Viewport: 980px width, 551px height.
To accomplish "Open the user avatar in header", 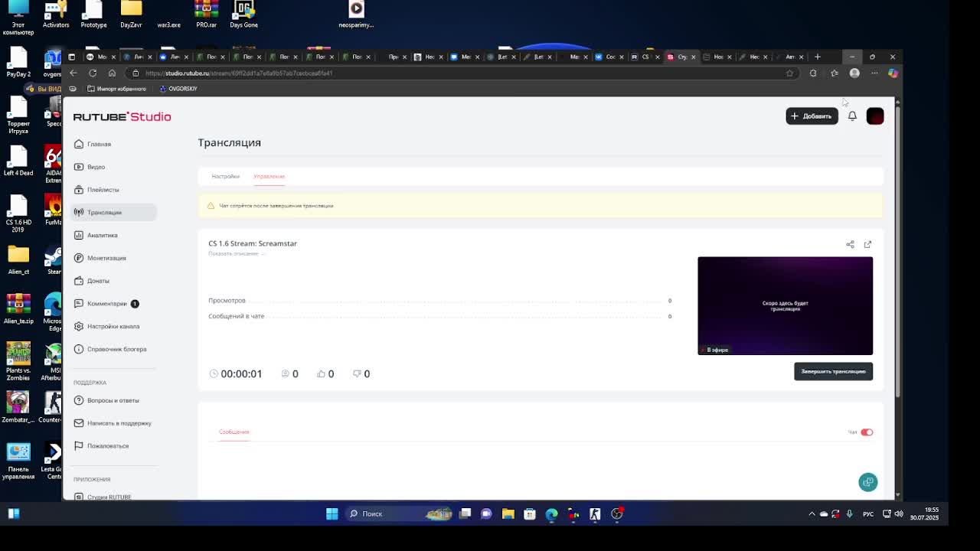I will pyautogui.click(x=875, y=116).
